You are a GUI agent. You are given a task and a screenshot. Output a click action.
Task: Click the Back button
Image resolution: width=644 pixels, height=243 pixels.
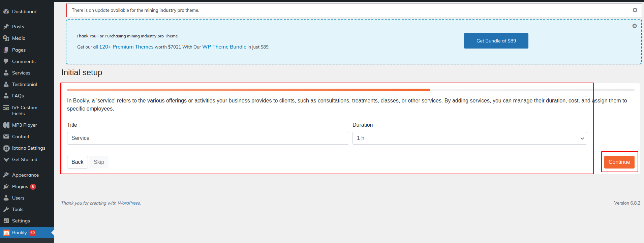click(77, 162)
